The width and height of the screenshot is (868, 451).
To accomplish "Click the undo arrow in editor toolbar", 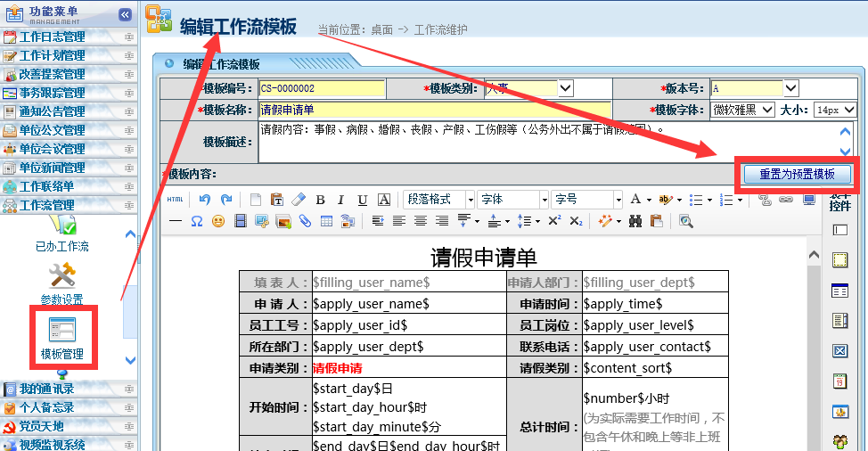I will click(205, 200).
